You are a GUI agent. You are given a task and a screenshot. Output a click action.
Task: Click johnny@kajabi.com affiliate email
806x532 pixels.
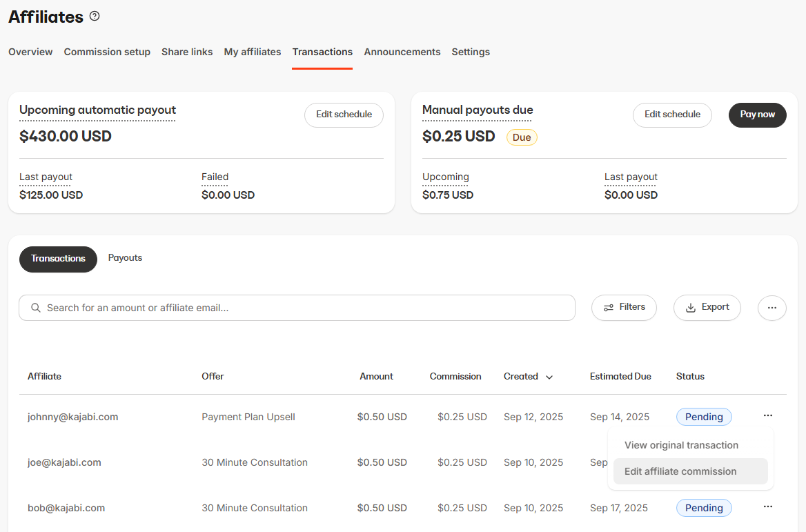point(73,417)
